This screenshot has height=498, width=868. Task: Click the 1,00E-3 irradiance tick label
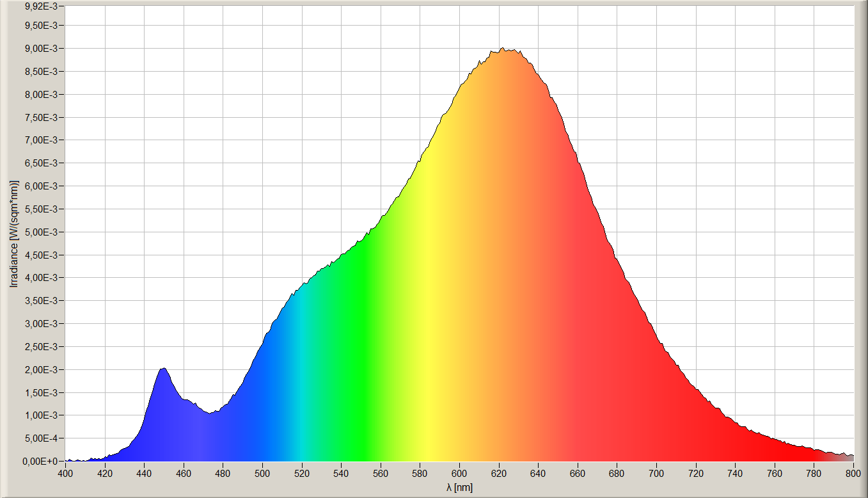tap(42, 415)
